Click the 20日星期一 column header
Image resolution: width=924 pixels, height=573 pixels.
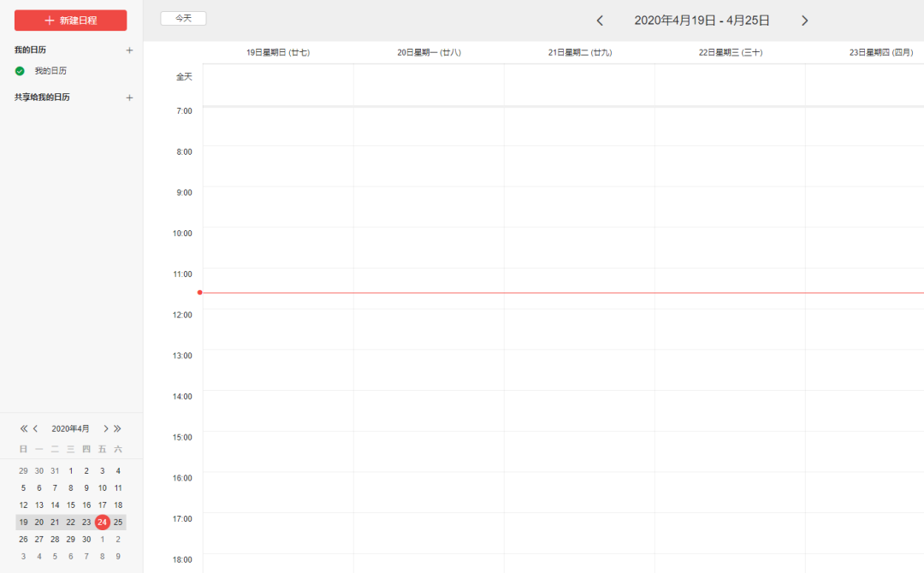(x=429, y=52)
